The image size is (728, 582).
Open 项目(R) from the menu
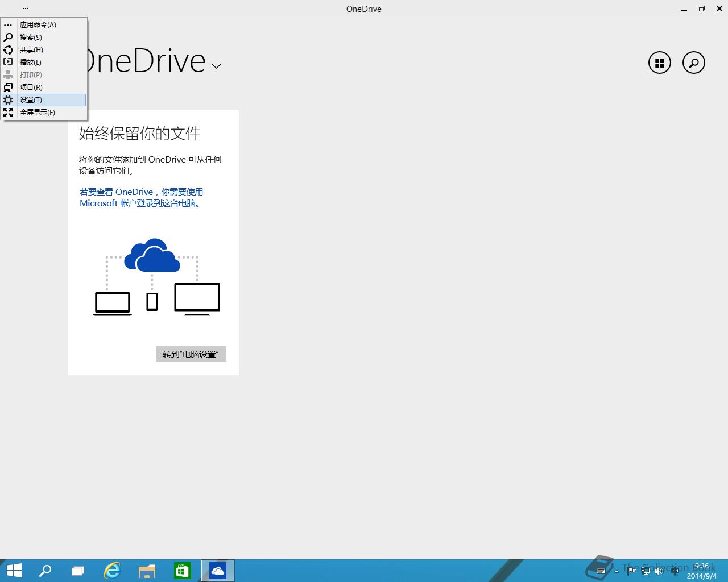(44, 88)
